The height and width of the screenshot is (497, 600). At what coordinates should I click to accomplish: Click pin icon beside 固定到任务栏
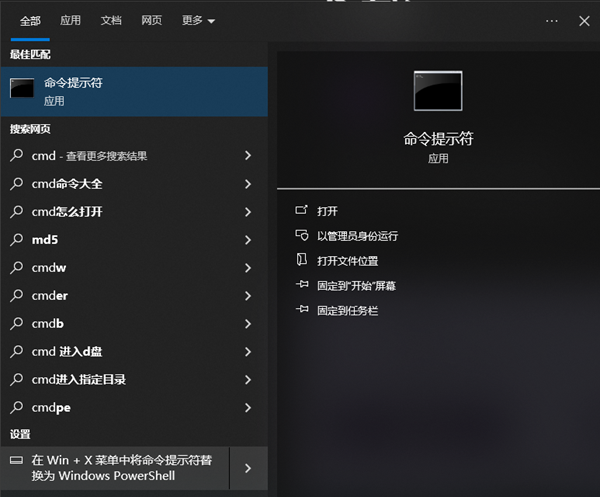pyautogui.click(x=302, y=309)
